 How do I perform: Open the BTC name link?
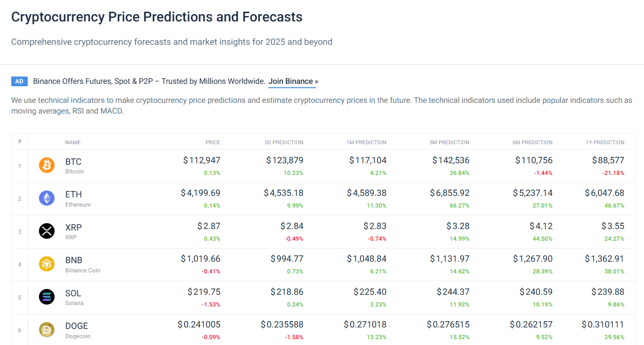74,162
